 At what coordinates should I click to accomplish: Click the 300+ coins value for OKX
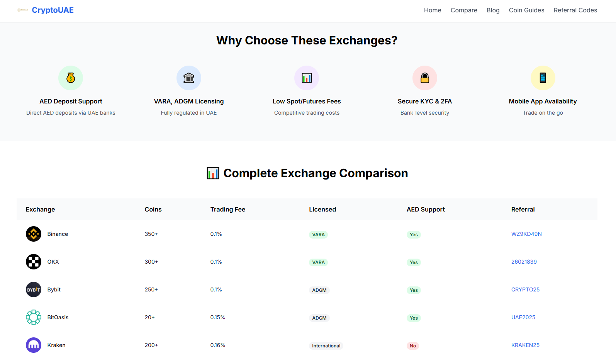tap(151, 262)
